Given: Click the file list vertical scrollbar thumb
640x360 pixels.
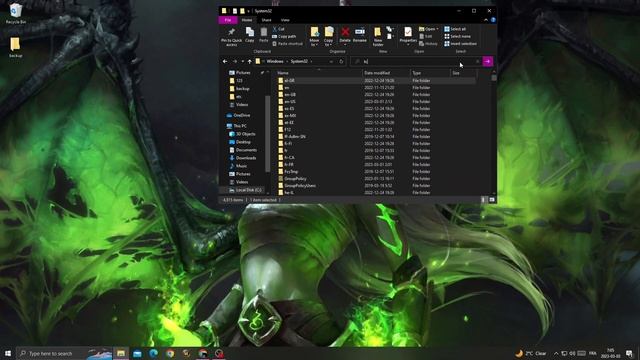Looking at the screenshot, I should pos(494,78).
